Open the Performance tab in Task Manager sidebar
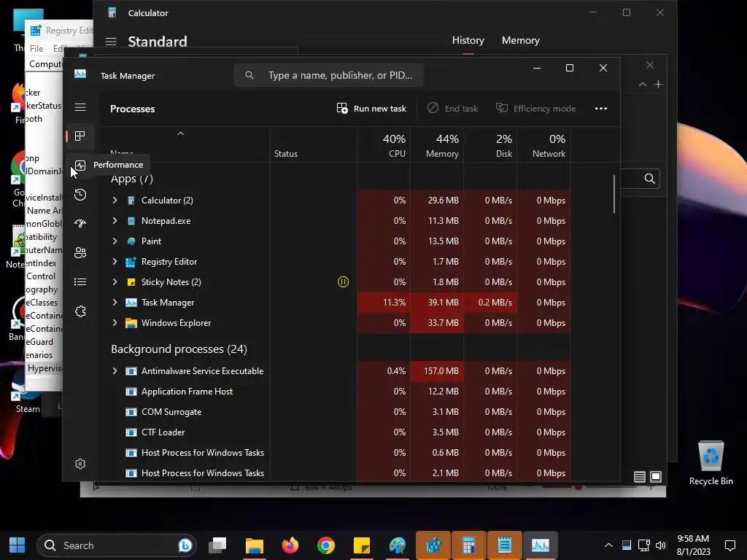Viewport: 747px width, 560px height. [x=80, y=166]
